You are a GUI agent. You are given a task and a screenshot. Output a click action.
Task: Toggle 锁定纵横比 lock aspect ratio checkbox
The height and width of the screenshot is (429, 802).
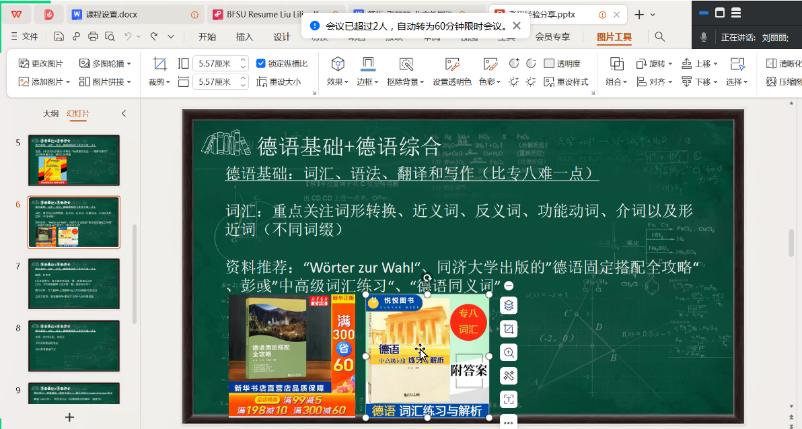click(262, 63)
